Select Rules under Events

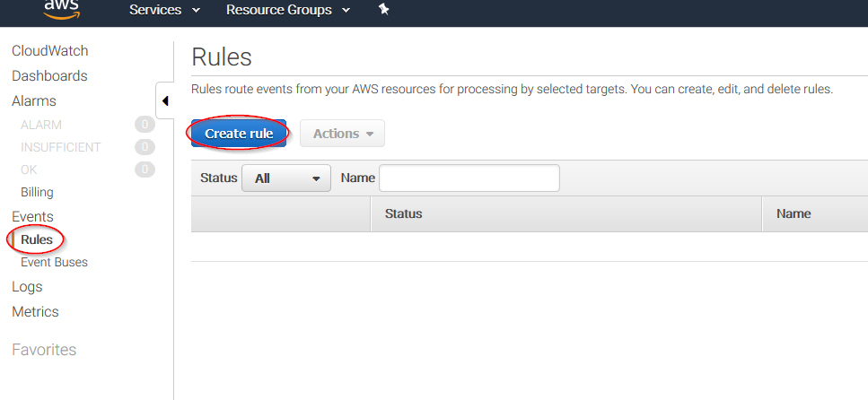point(37,239)
